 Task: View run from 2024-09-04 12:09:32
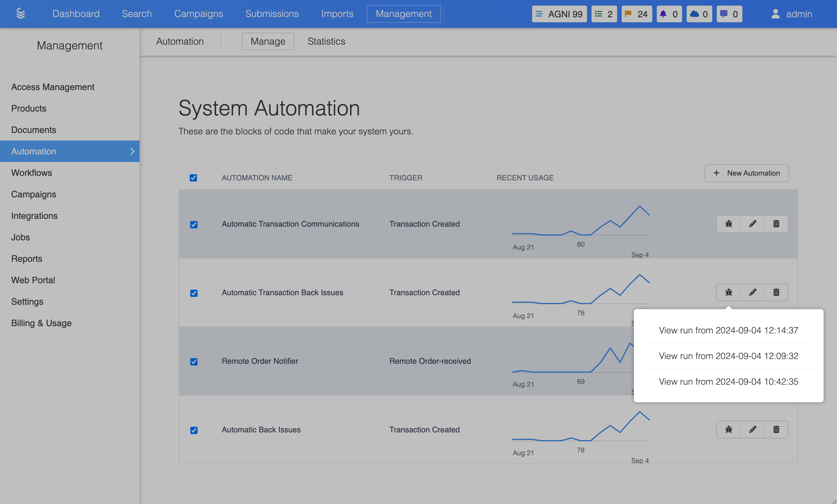[x=729, y=356]
